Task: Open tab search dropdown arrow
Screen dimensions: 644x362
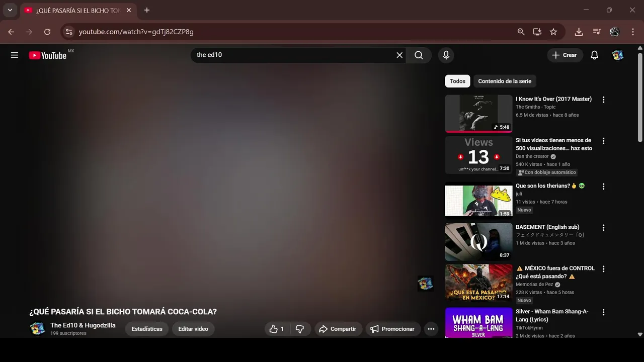Action: click(10, 10)
